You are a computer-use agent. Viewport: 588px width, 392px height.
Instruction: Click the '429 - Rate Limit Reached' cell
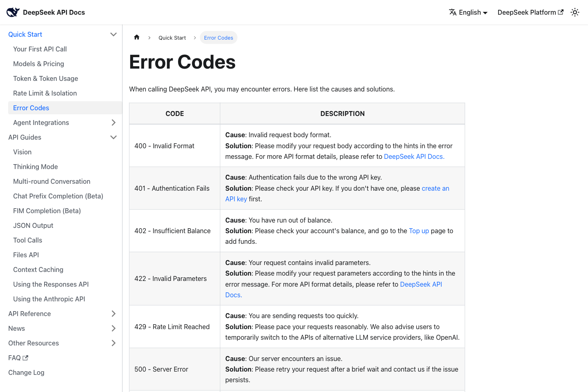[x=175, y=327]
